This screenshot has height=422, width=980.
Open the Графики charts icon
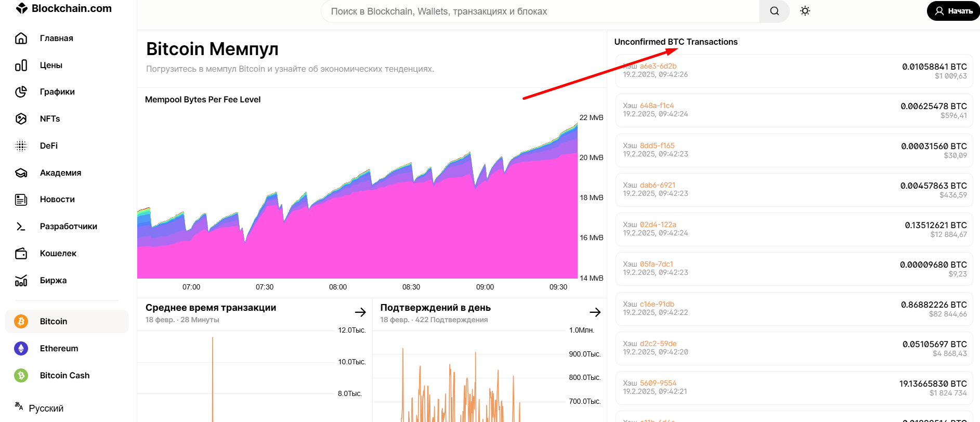21,91
